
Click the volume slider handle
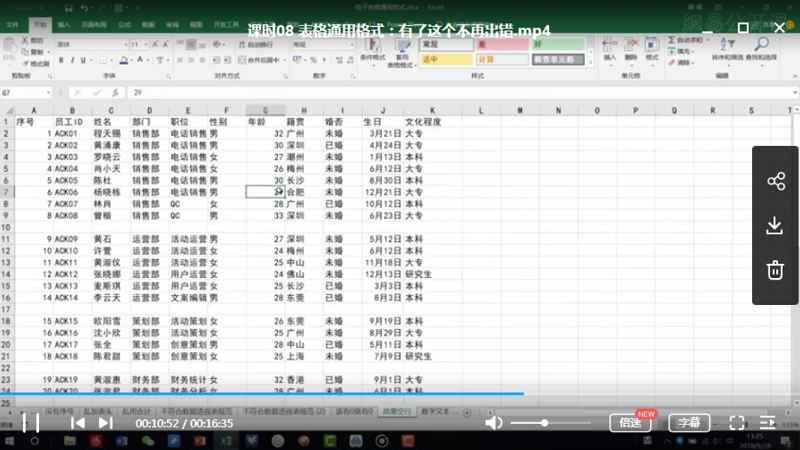[x=544, y=422]
